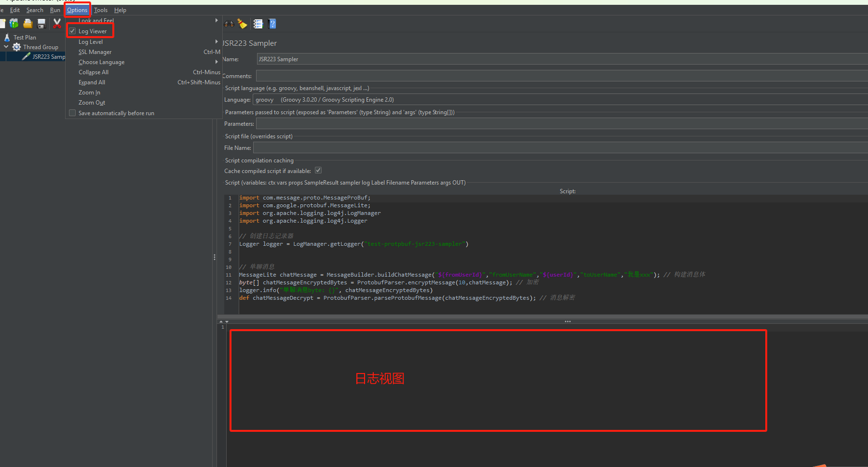Open the Edit menu
This screenshot has width=868, height=467.
(x=15, y=10)
